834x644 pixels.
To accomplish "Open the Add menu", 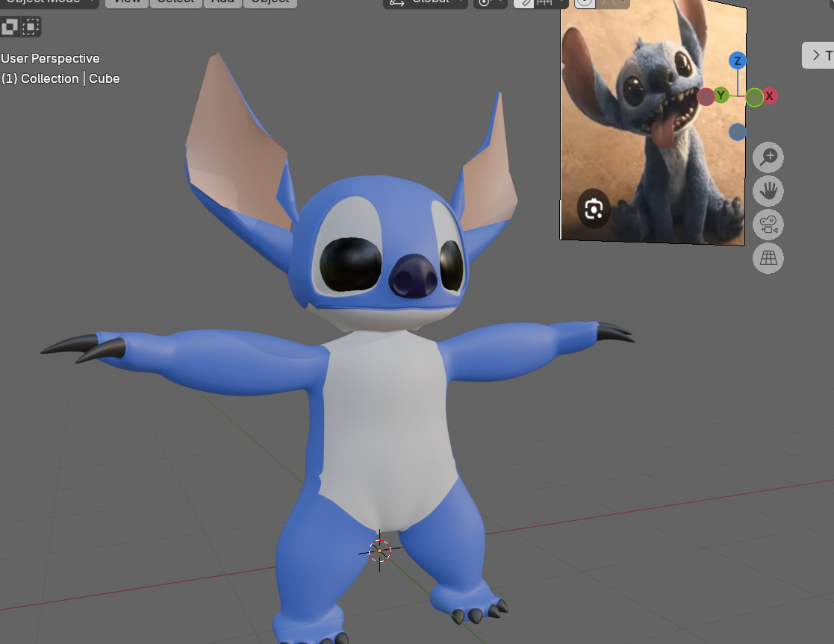I will pyautogui.click(x=222, y=3).
